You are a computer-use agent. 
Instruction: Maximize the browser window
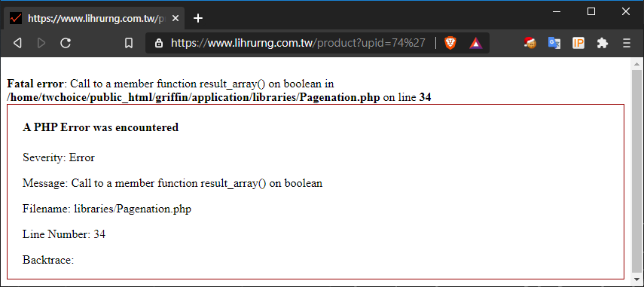coord(591,11)
